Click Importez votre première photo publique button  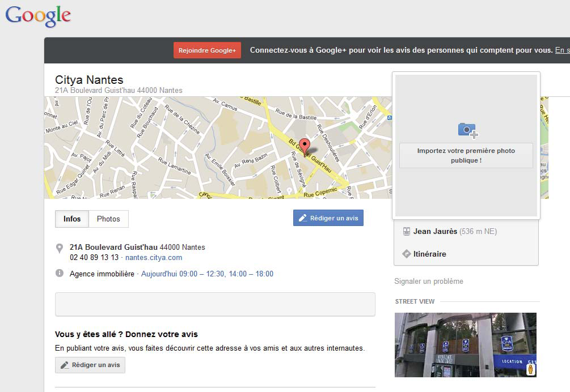pyautogui.click(x=466, y=155)
